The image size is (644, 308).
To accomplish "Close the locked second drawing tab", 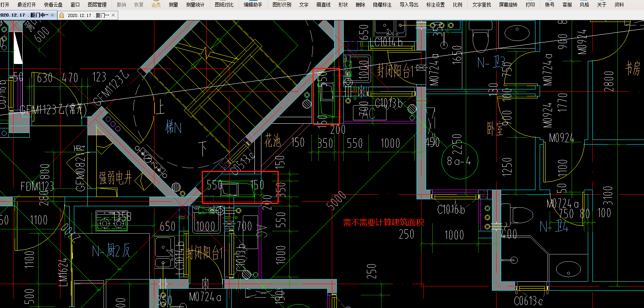I will (113, 15).
